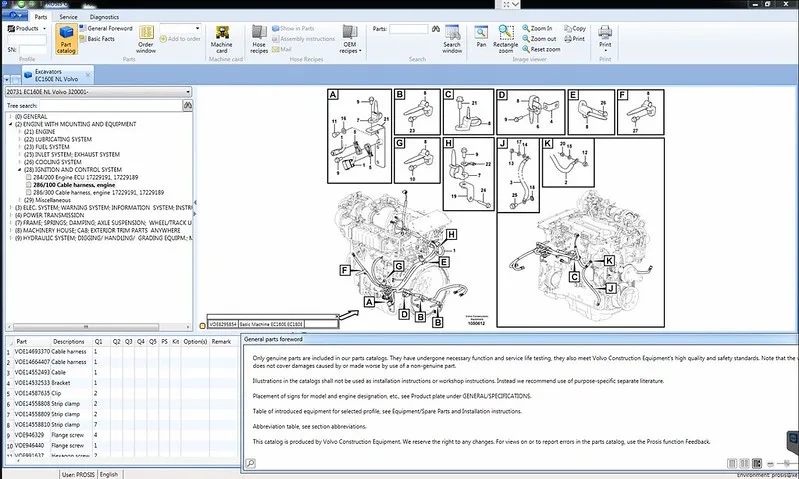The height and width of the screenshot is (479, 799).
Task: Zoom out of the parts illustration
Action: click(x=539, y=39)
